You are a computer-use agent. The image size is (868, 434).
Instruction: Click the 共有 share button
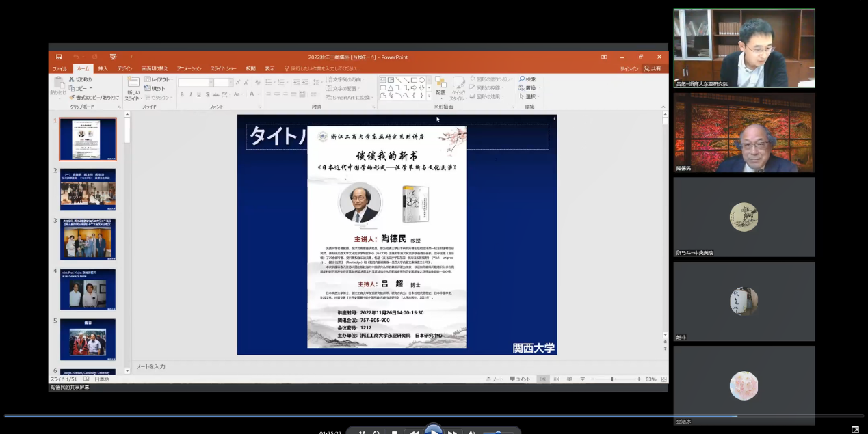pos(653,68)
